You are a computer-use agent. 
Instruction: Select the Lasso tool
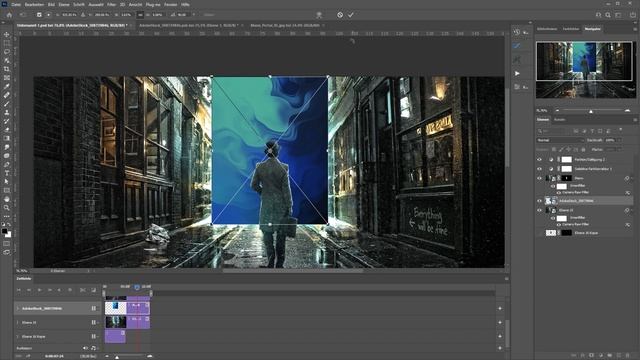click(x=7, y=52)
